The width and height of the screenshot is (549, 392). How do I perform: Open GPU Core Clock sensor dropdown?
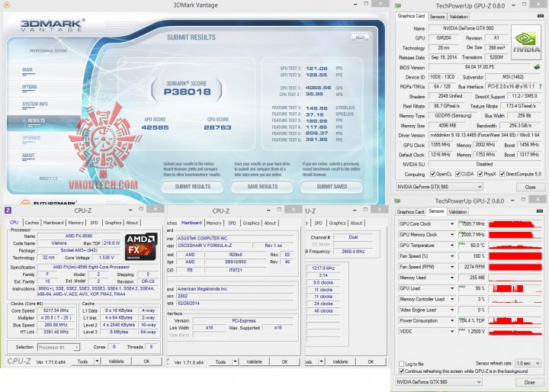[452, 223]
